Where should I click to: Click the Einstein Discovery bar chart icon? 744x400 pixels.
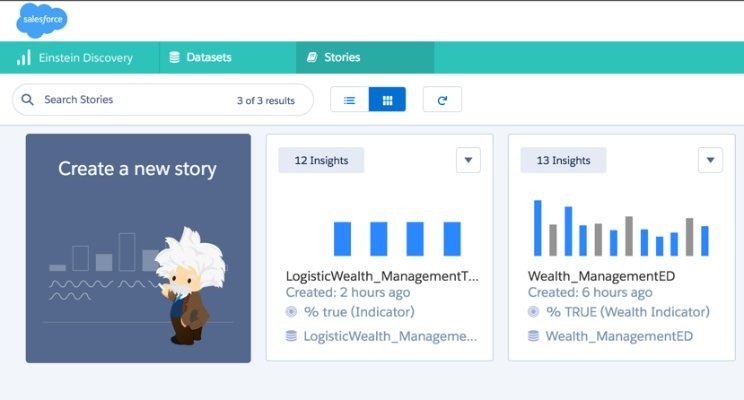tap(24, 57)
